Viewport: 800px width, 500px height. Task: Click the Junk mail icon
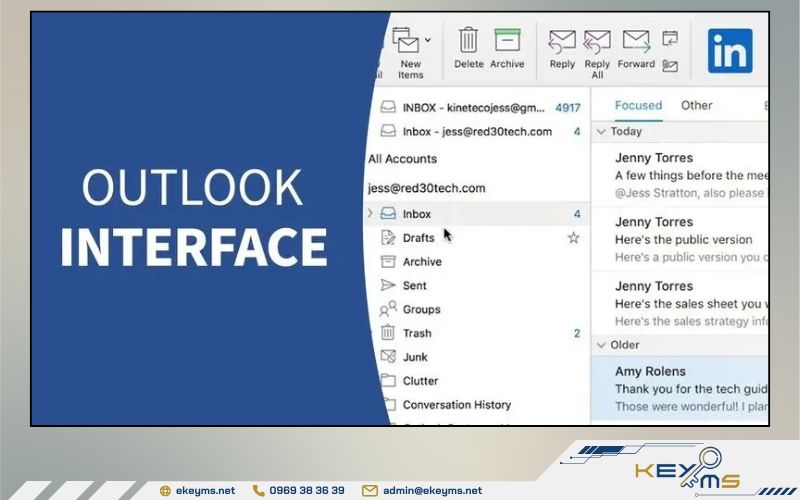click(388, 357)
